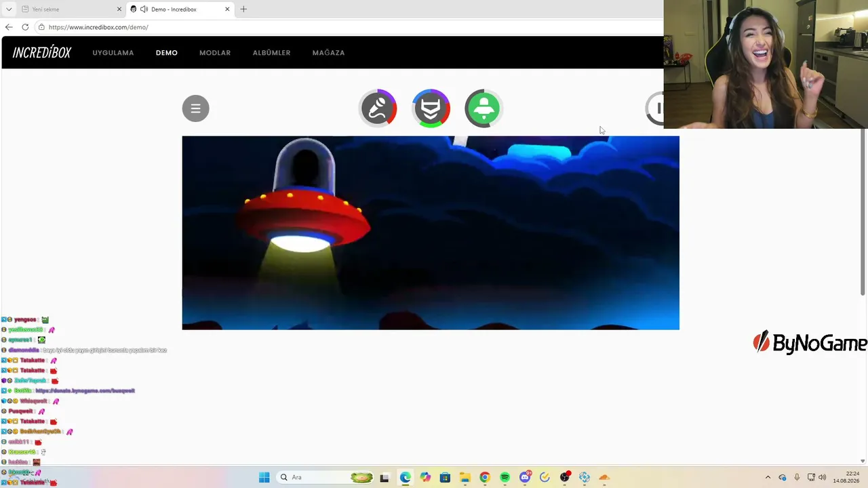Screen dimensions: 868x488
Task: Open the MODLAR menu item
Action: (x=215, y=53)
